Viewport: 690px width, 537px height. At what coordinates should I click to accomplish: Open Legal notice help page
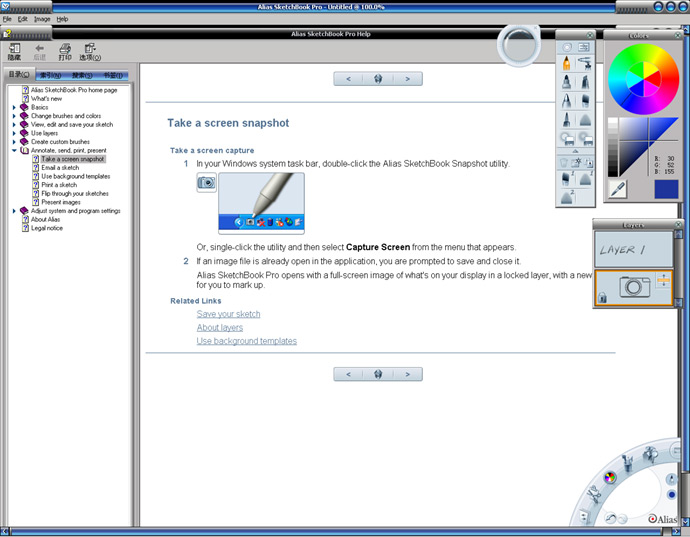(47, 228)
